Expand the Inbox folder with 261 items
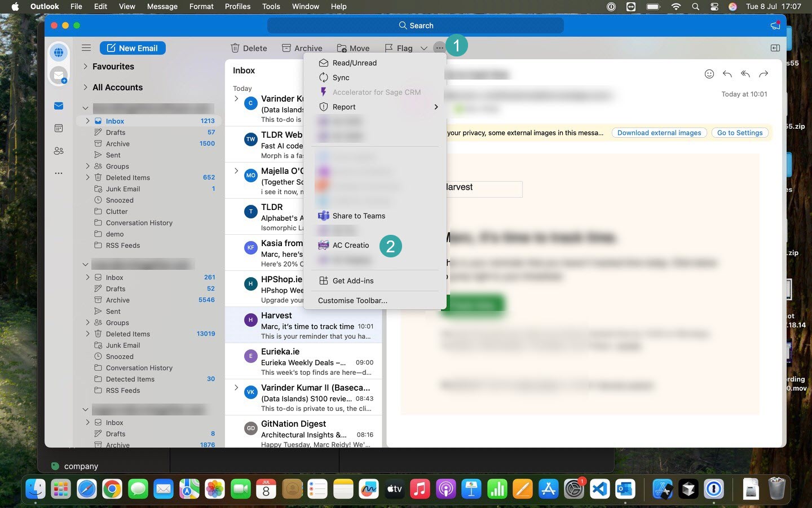This screenshot has width=812, height=508. (x=87, y=277)
